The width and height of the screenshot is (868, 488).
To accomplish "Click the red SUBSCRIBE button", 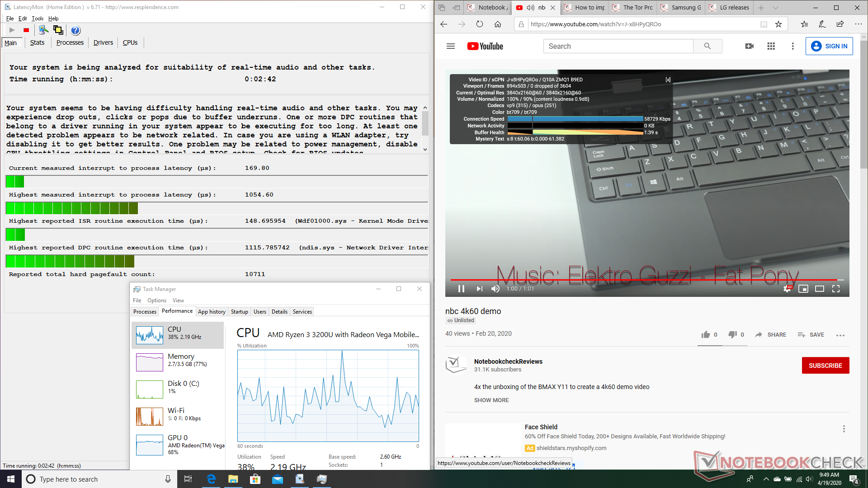I will [x=825, y=366].
